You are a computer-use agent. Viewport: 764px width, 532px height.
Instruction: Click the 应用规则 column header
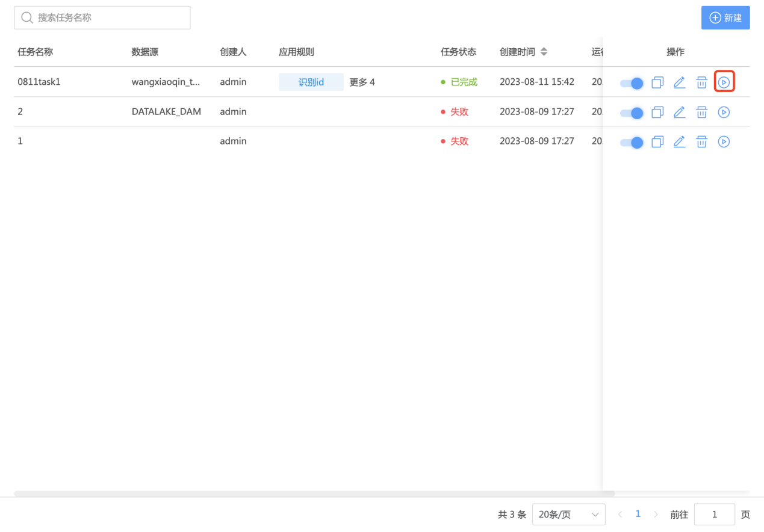coord(296,52)
